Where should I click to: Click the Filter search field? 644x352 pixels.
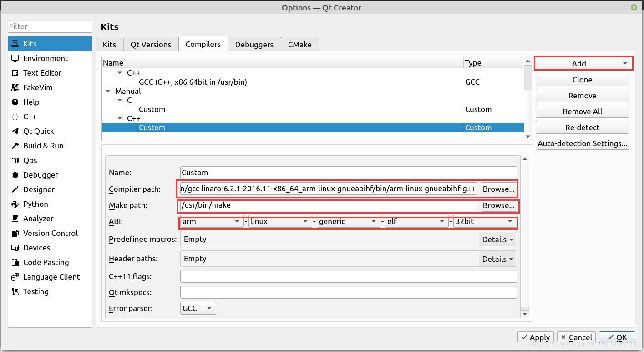50,26
